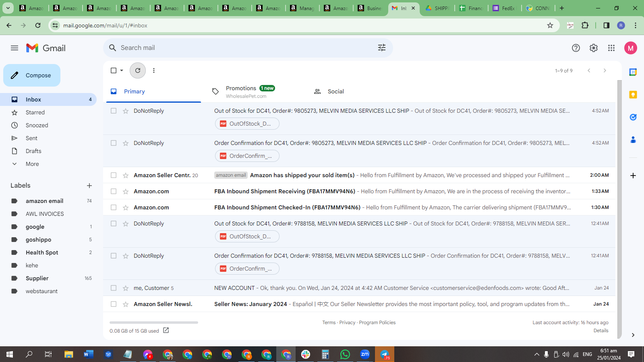
Task: Open the Program Policies link
Action: 377,323
